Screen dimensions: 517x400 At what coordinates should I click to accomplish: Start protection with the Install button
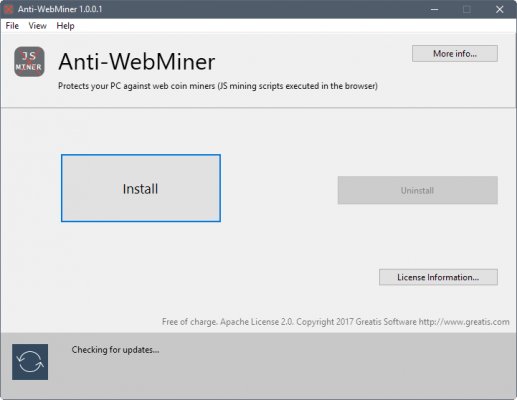pos(141,188)
